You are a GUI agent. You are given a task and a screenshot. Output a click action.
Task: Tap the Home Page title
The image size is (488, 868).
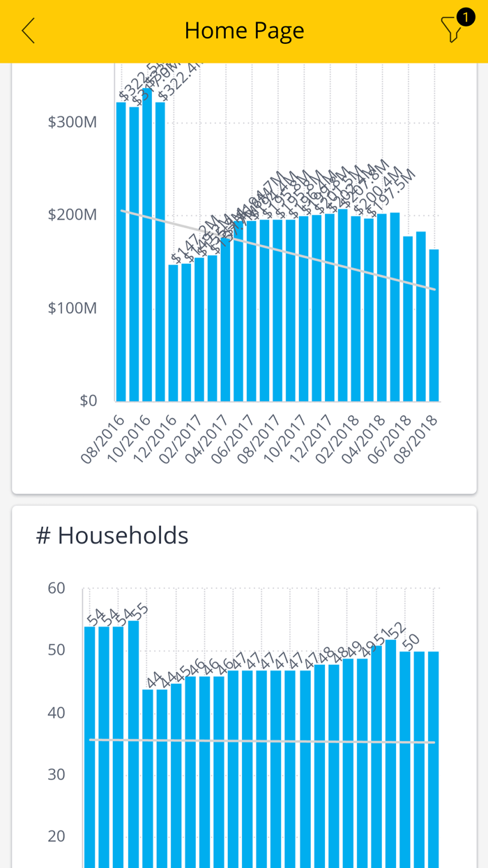pos(244,30)
